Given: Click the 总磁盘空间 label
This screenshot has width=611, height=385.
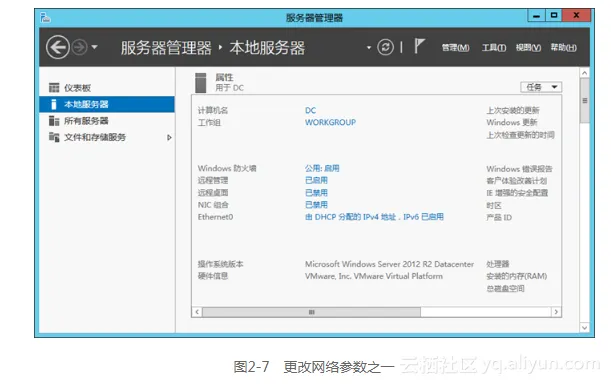Looking at the screenshot, I should 505,289.
